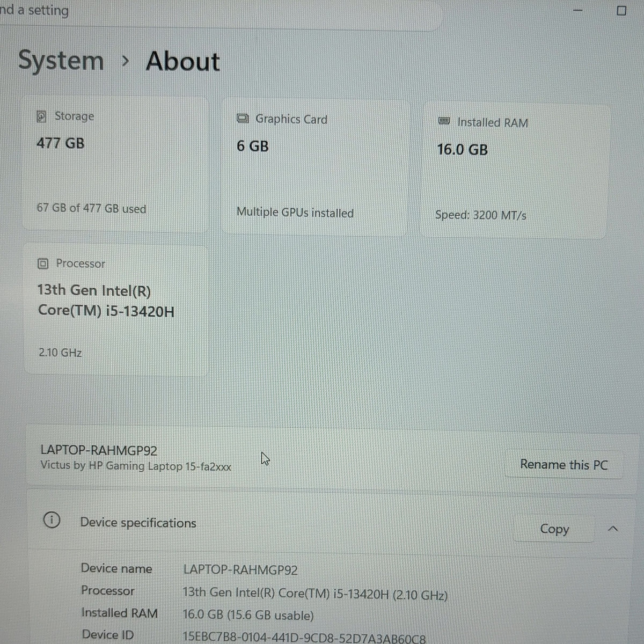The height and width of the screenshot is (644, 644).
Task: Click the LAPTOP-RAHMGP92 PC name heading
Action: [x=99, y=450]
